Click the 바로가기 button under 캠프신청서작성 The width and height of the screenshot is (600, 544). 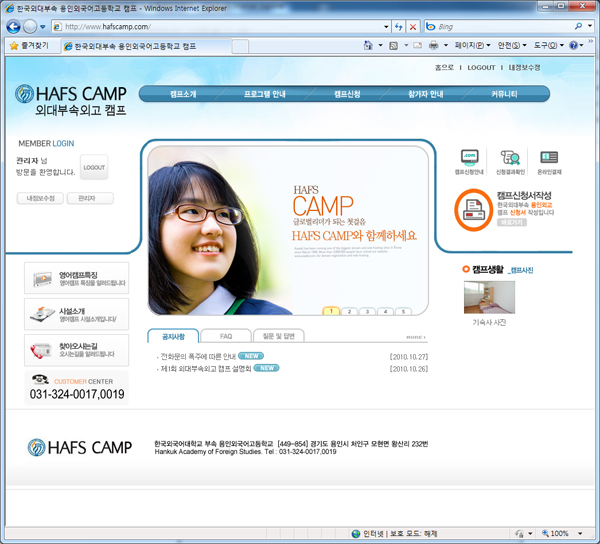point(512,222)
